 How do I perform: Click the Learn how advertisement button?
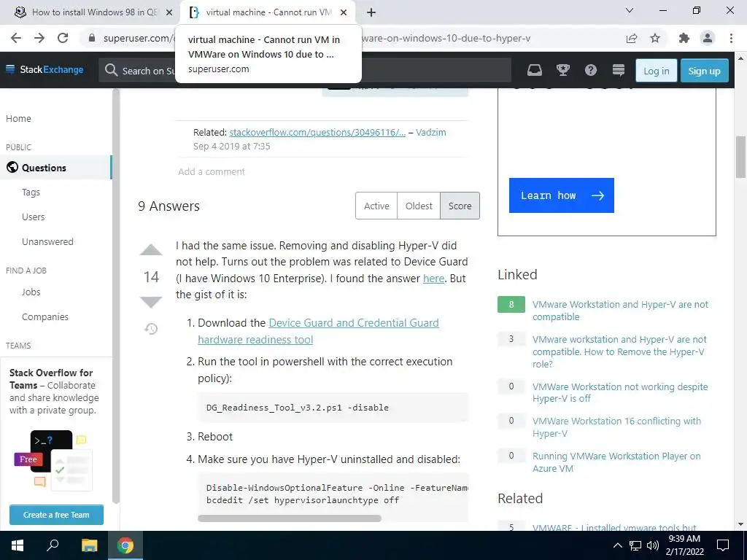561,195
